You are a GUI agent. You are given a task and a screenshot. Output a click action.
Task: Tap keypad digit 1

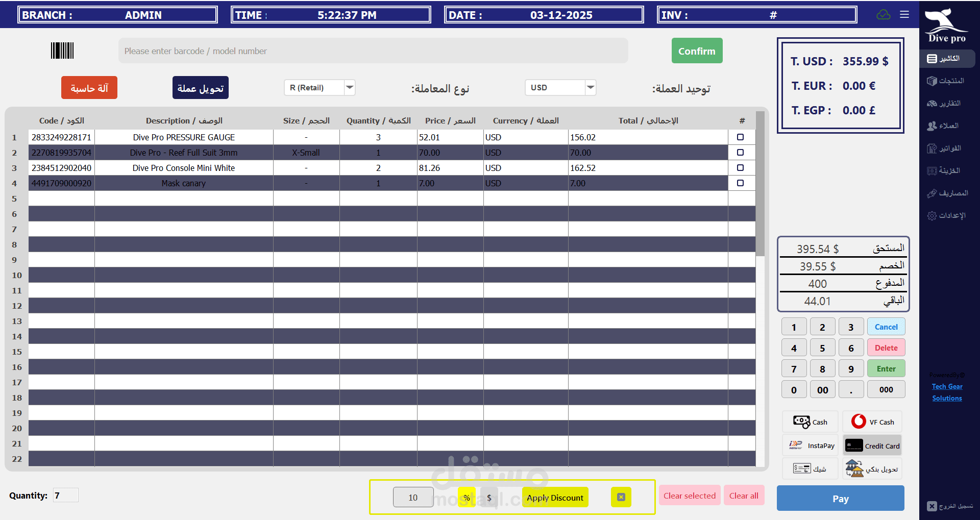[x=794, y=327]
